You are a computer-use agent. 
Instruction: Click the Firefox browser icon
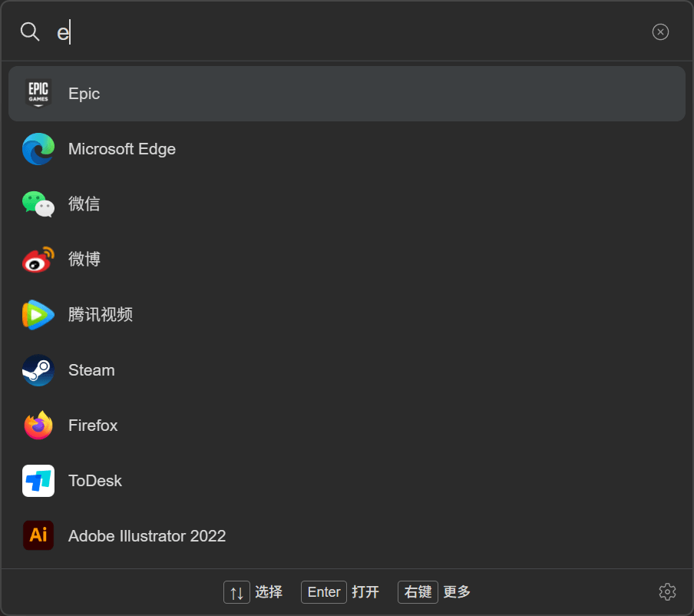coord(38,426)
